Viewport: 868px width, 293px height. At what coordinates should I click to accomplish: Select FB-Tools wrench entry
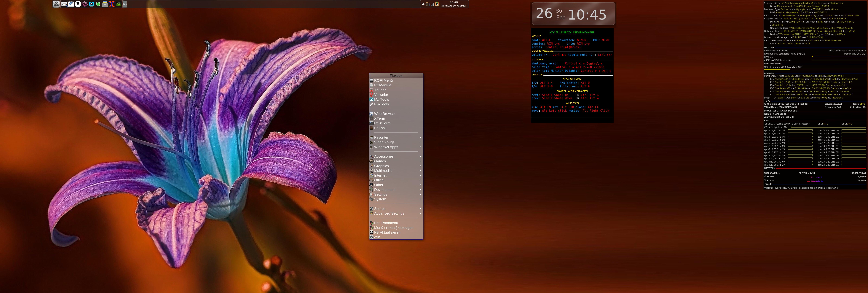396,104
